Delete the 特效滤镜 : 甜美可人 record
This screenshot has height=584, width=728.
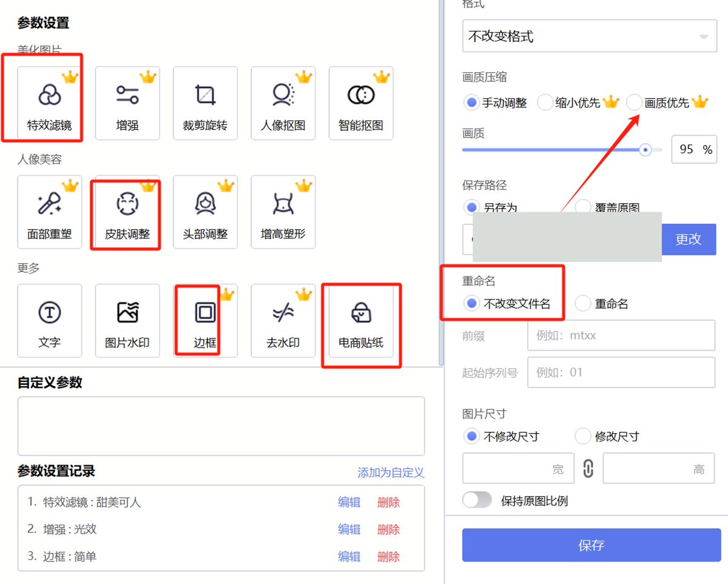(x=388, y=502)
